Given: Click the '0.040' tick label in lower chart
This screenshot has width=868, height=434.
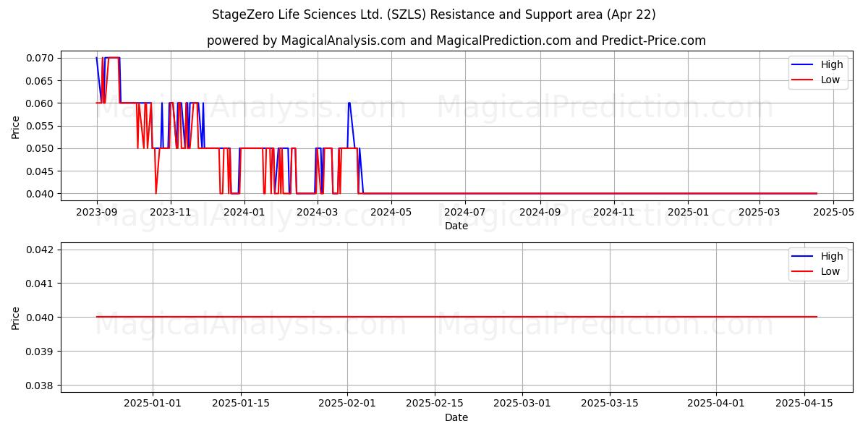Looking at the screenshot, I should coord(41,318).
